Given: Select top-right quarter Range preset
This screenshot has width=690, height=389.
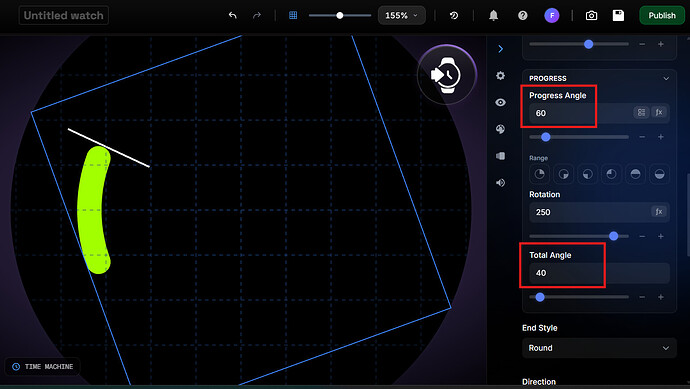Looking at the screenshot, I should tap(540, 174).
